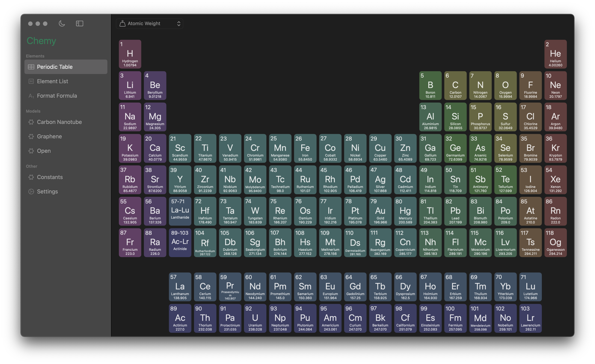This screenshot has height=364, width=595.
Task: Open Settings via the gear icon
Action: 31,192
